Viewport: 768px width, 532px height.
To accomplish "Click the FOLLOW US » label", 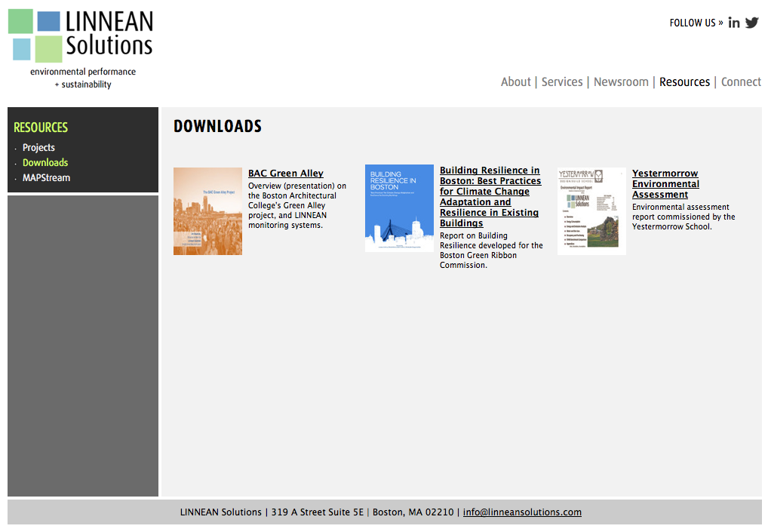I will 696,23.
